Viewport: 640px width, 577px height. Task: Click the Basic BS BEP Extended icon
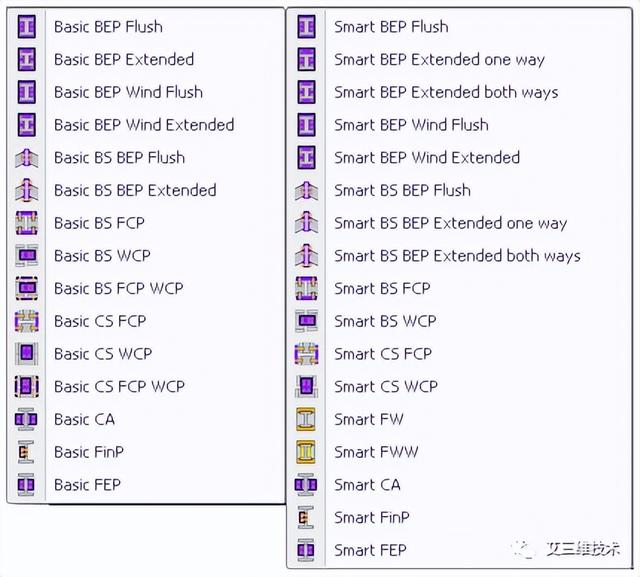27,191
